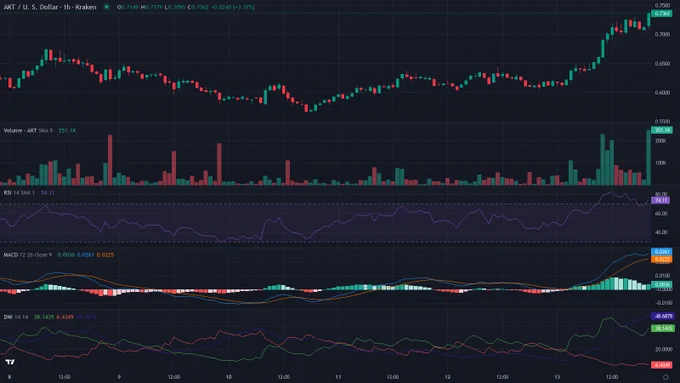Image resolution: width=680 pixels, height=383 pixels.
Task: Click the 60.00 RSI axis label
Action: pyautogui.click(x=661, y=213)
